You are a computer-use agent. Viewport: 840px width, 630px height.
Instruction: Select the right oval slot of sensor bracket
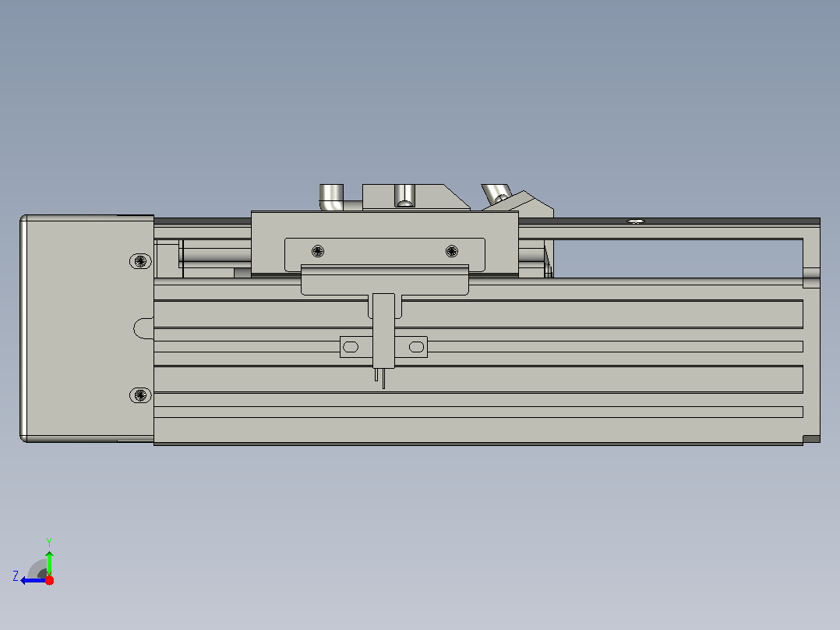(x=416, y=347)
